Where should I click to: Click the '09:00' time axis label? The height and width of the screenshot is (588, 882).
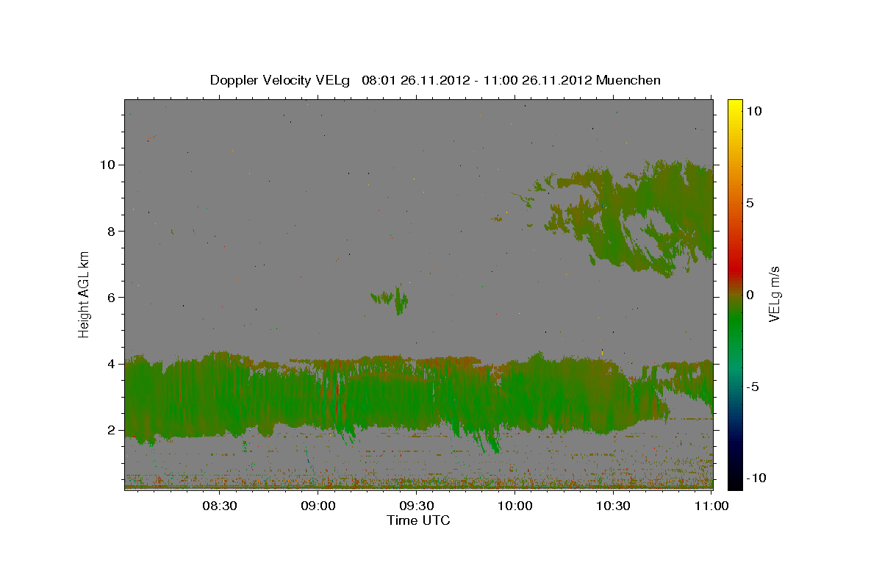pyautogui.click(x=318, y=506)
